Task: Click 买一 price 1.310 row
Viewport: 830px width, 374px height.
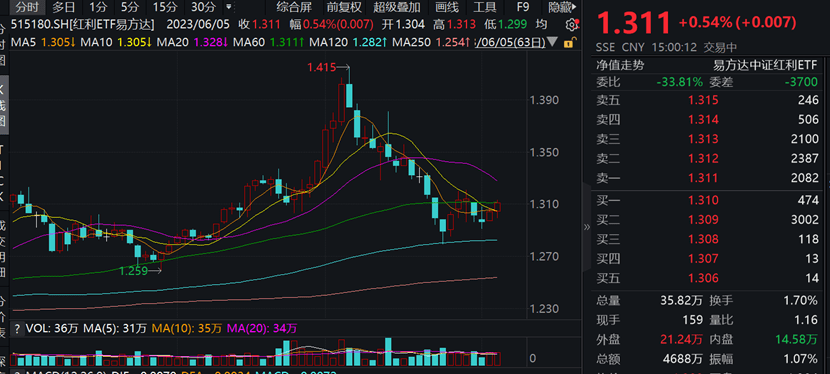Action: [x=707, y=200]
